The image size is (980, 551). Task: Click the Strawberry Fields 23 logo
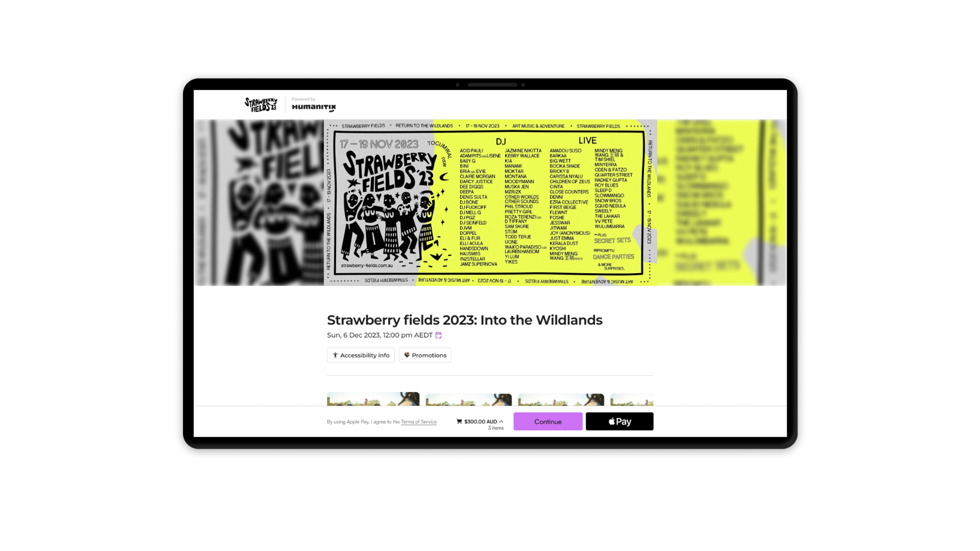click(x=261, y=104)
